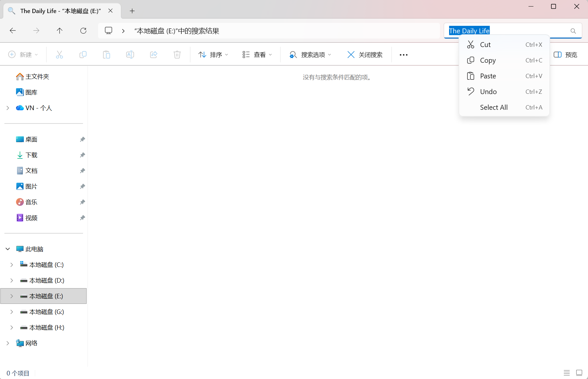This screenshot has width=588, height=379.
Task: Open a new tab with plus button
Action: point(132,11)
